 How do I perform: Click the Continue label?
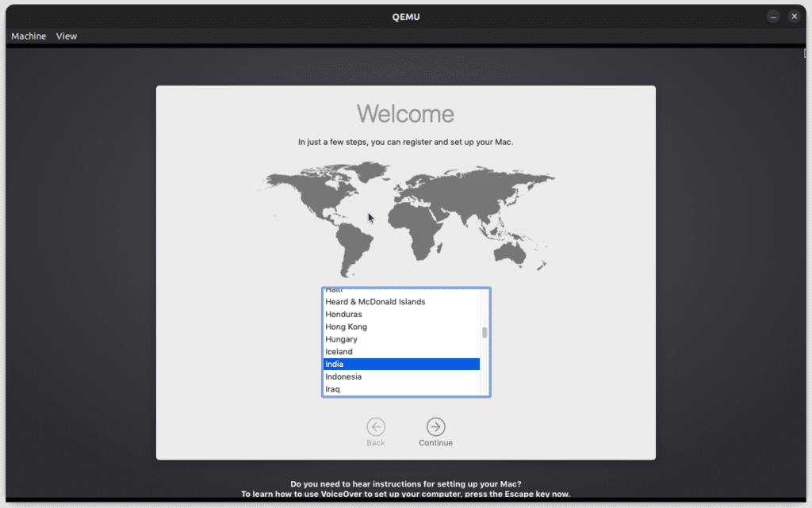[x=435, y=443]
